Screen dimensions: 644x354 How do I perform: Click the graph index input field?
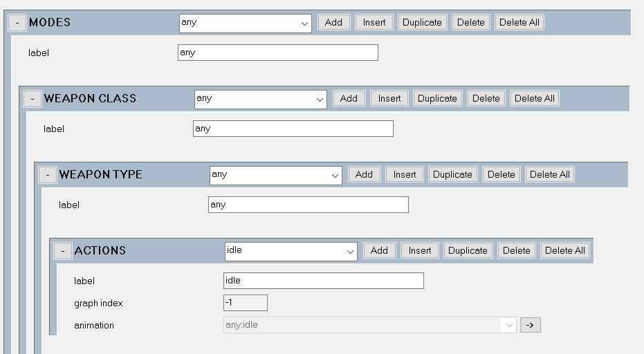[245, 303]
